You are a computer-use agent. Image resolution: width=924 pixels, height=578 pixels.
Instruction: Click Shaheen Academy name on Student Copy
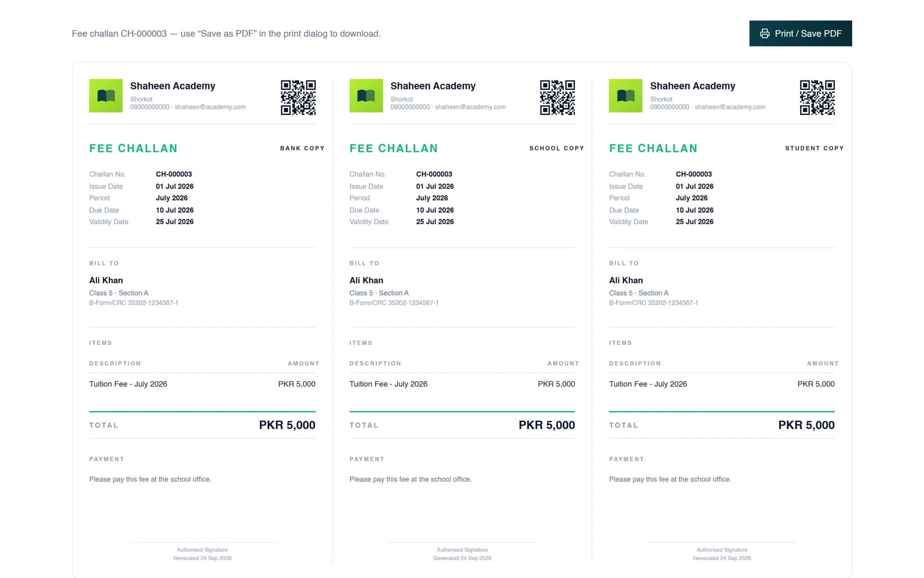(x=692, y=86)
